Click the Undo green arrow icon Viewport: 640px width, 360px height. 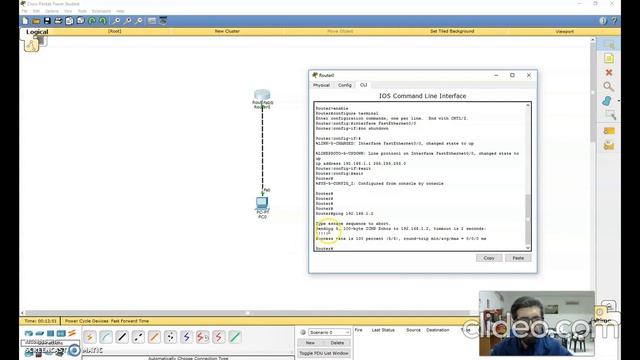92,21
